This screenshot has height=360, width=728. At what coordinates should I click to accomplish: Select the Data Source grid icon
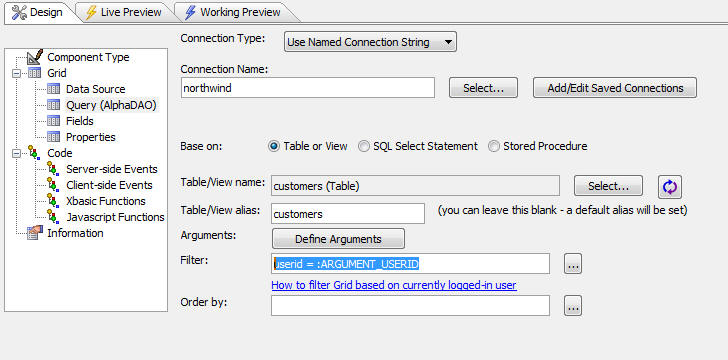[53, 89]
